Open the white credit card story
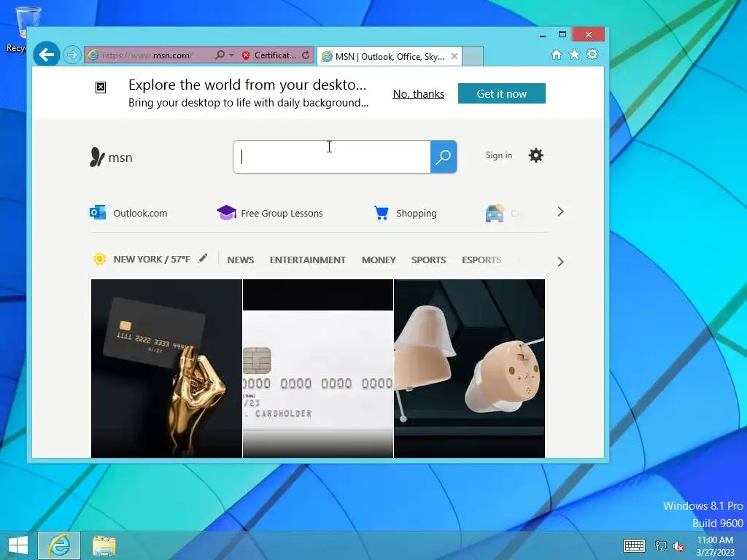 [318, 368]
